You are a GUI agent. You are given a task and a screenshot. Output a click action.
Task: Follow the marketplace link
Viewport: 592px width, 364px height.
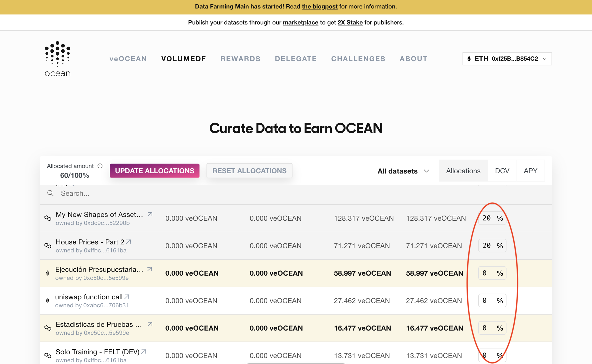click(x=300, y=22)
